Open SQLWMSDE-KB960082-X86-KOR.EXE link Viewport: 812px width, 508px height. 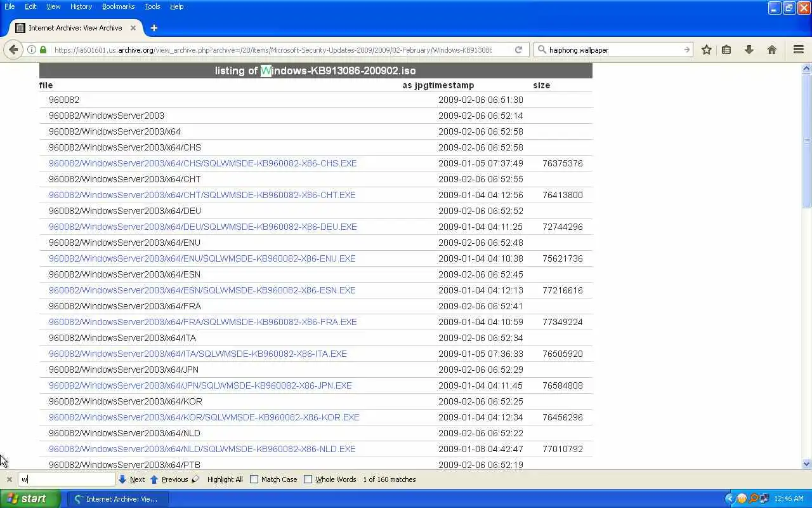(204, 417)
